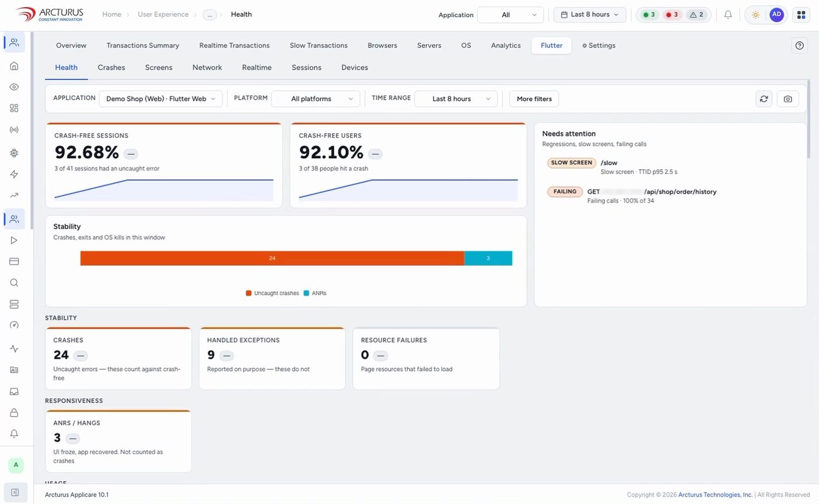
Task: Open the magnifier search icon in the sidebar
Action: click(14, 283)
